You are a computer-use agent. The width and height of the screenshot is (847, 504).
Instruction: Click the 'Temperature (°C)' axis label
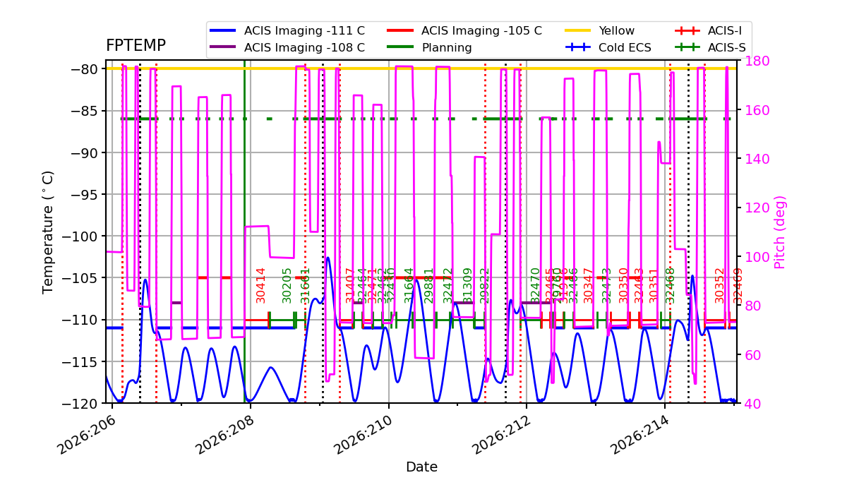[x=48, y=232]
